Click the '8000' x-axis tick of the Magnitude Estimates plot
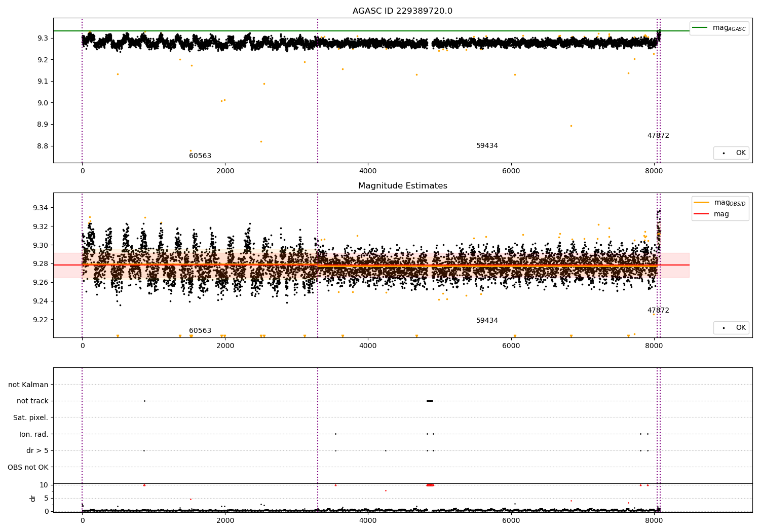 (x=654, y=346)
